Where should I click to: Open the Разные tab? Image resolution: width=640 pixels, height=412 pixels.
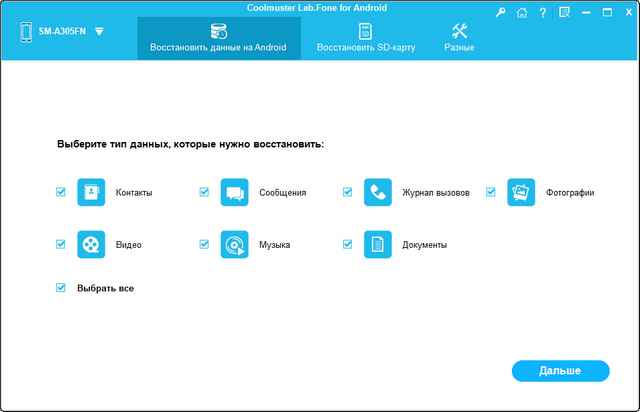coord(459,37)
